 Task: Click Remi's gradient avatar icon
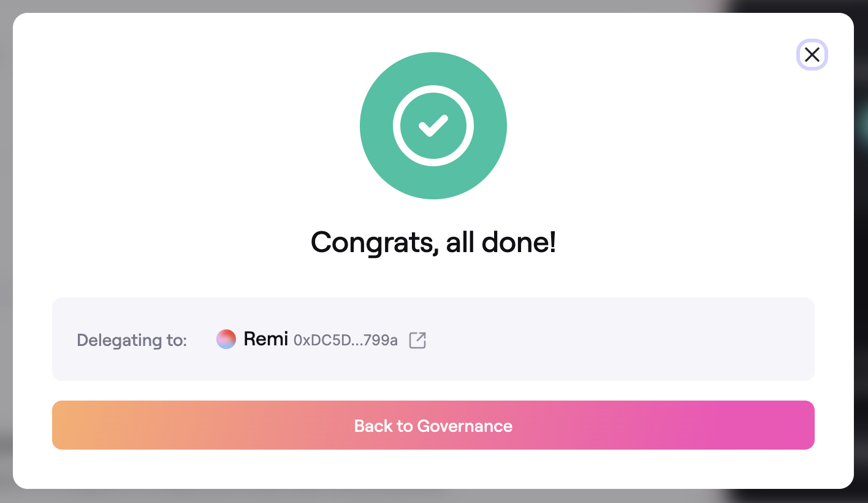(x=226, y=339)
